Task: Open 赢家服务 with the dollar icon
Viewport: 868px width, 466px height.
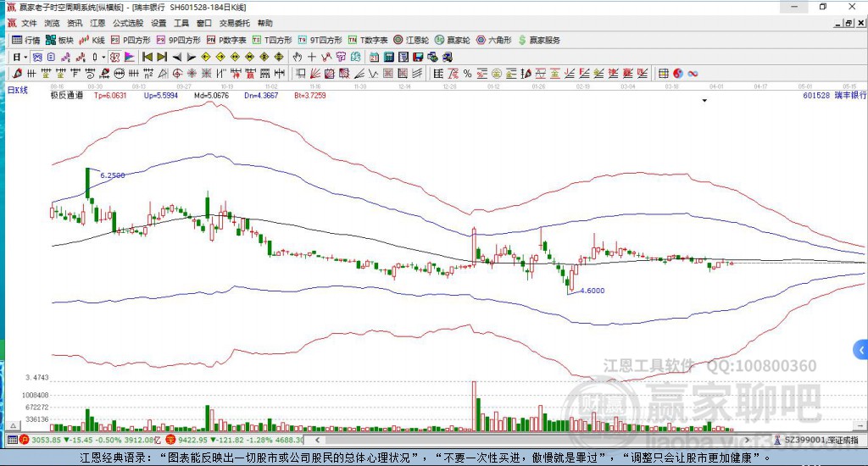Action: 538,40
